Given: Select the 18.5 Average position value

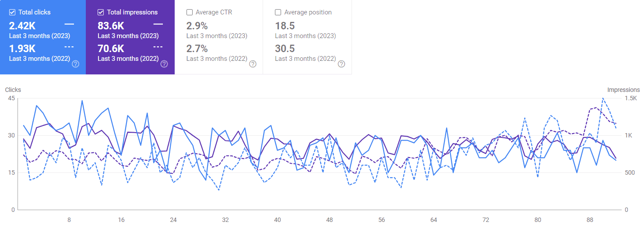Looking at the screenshot, I should 285,26.
